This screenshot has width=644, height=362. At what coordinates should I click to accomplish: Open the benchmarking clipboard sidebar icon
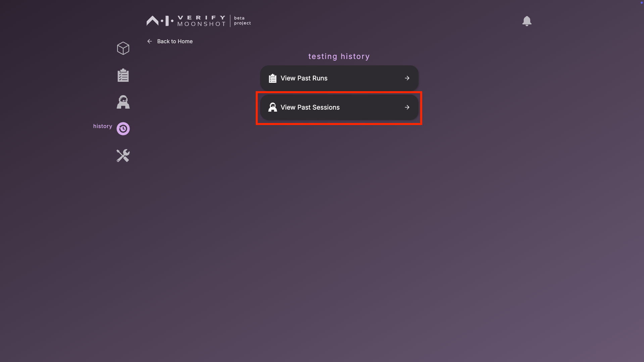123,75
